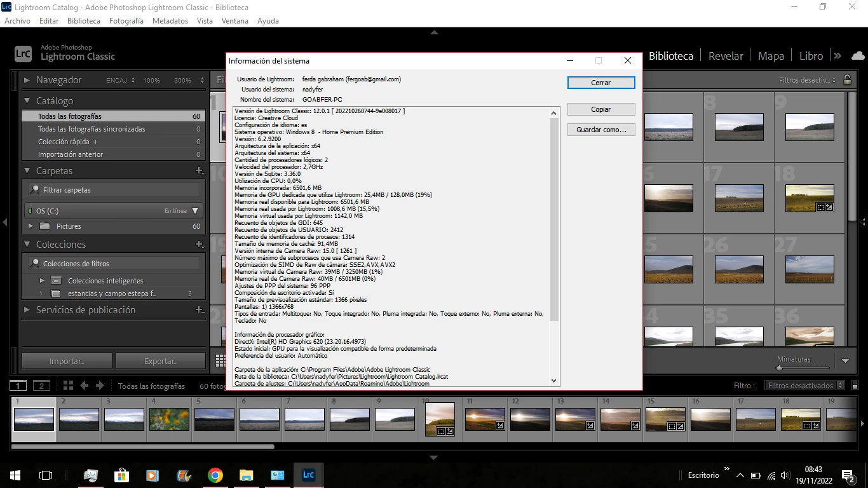Switch to the Libro module
The image size is (868, 488).
811,56
